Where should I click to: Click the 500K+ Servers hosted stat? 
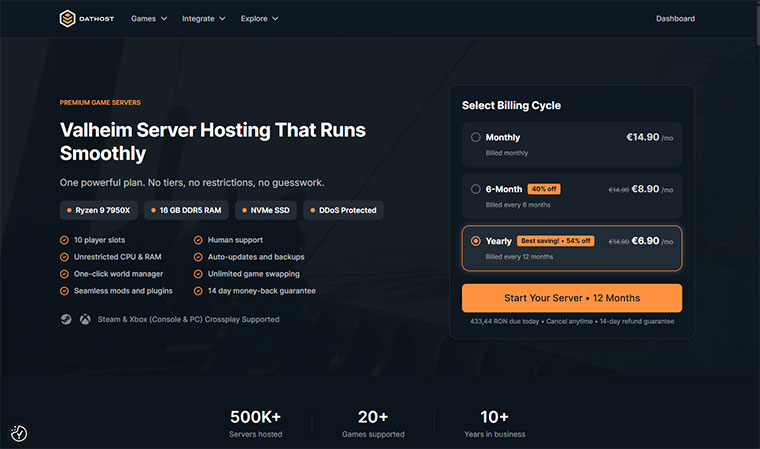(x=255, y=423)
